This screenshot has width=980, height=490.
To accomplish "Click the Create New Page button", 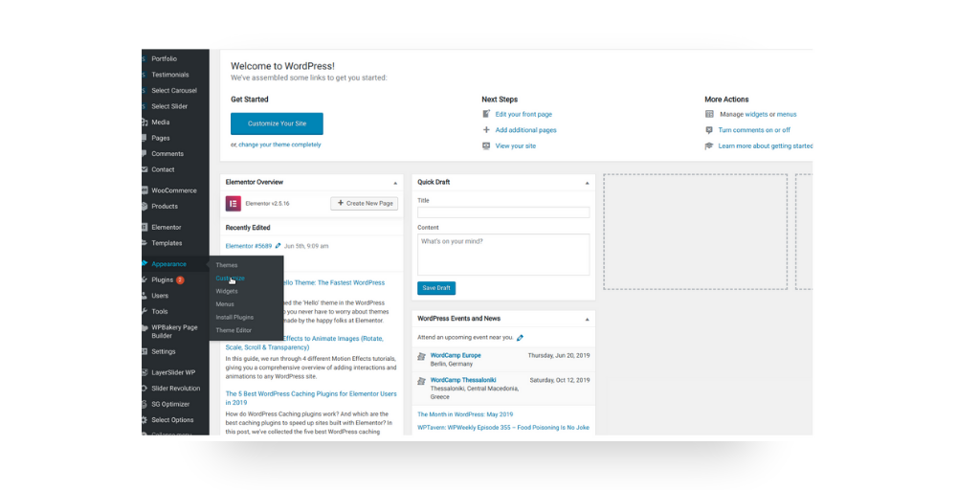I will (365, 203).
